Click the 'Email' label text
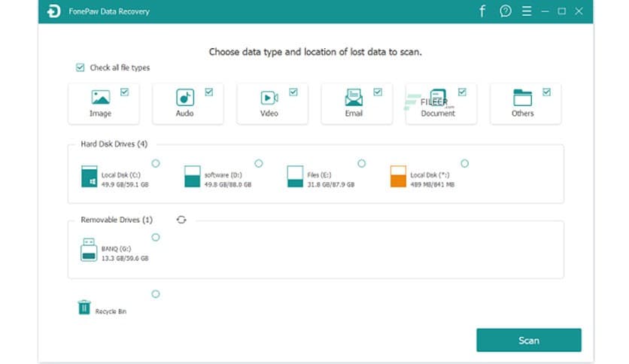 pyautogui.click(x=354, y=114)
